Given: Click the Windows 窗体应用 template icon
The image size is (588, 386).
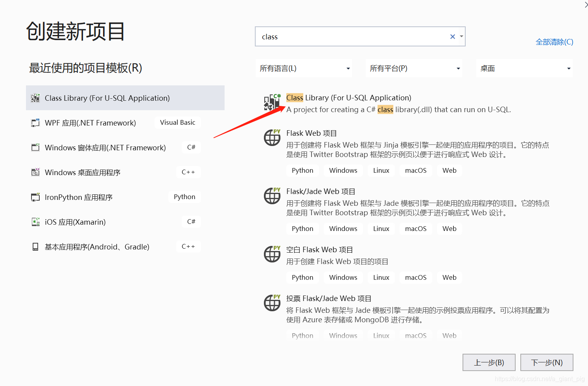Looking at the screenshot, I should [x=35, y=147].
